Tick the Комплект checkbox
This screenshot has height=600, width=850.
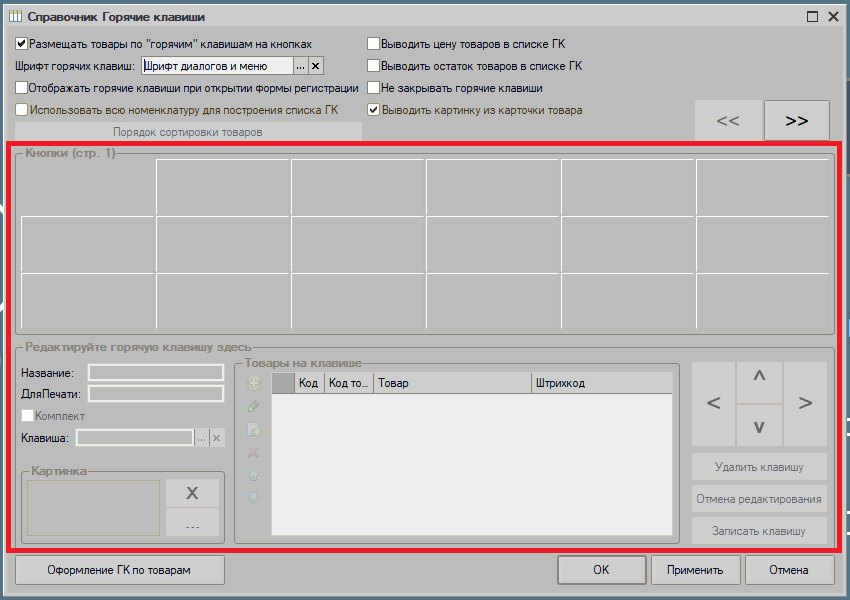click(x=27, y=416)
